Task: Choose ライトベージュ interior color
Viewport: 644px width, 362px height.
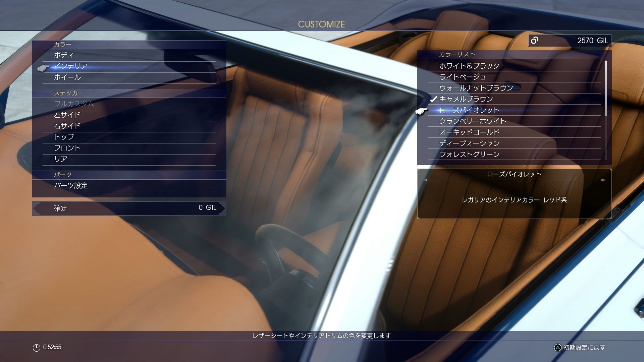Action: [x=514, y=77]
